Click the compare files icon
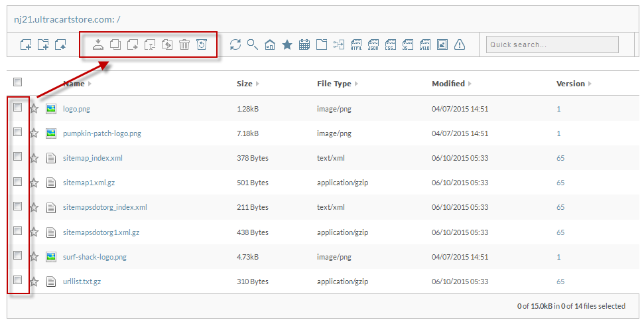 coord(167,44)
